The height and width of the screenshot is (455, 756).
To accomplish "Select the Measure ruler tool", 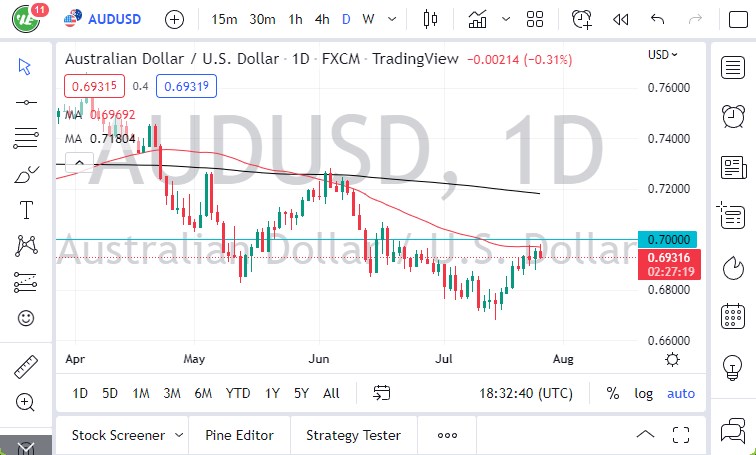I will coord(26,367).
